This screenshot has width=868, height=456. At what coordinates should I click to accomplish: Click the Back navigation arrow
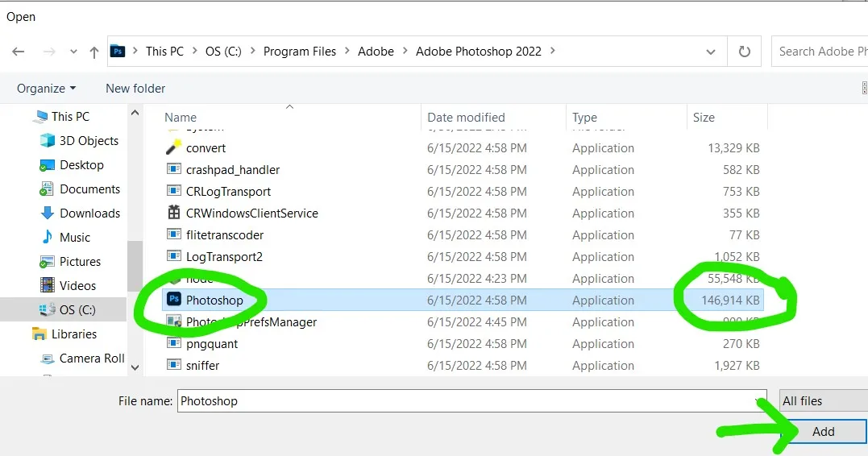(19, 52)
